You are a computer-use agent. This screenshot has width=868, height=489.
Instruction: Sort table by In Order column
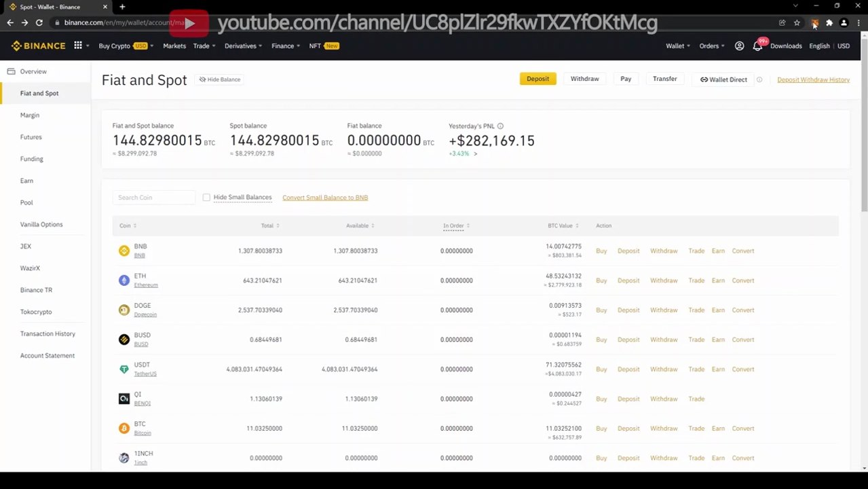tap(457, 225)
